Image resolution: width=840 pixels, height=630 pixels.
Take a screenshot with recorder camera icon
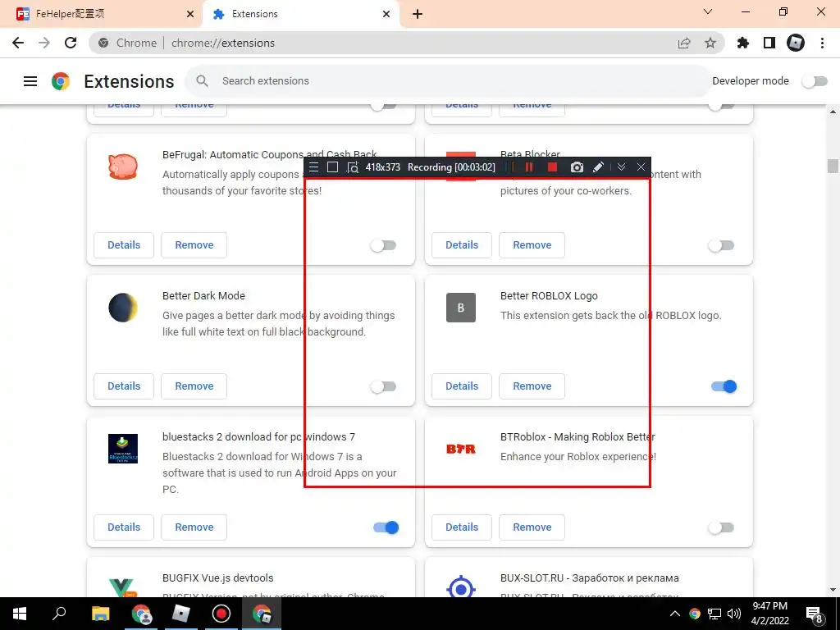pos(577,167)
